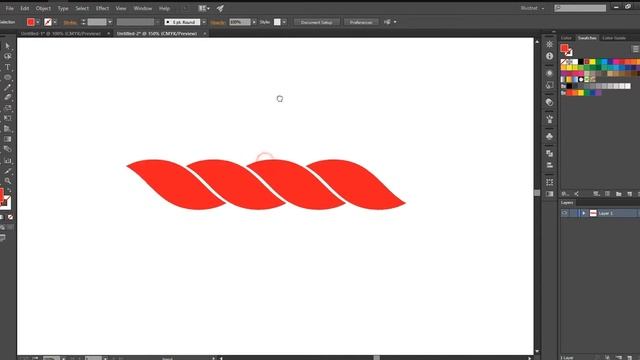Select the Paintbrush tool
Viewport: 640px width, 360px height.
point(7,87)
